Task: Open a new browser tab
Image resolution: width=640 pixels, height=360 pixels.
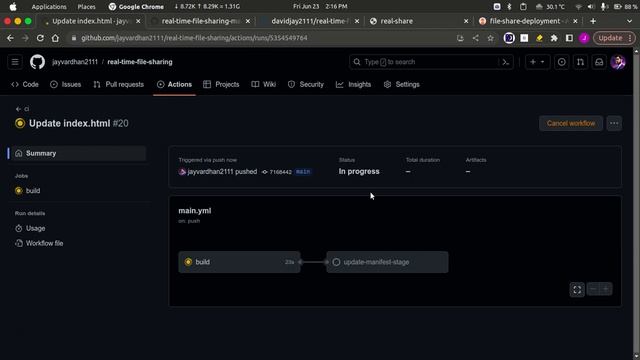Action: 593,21
